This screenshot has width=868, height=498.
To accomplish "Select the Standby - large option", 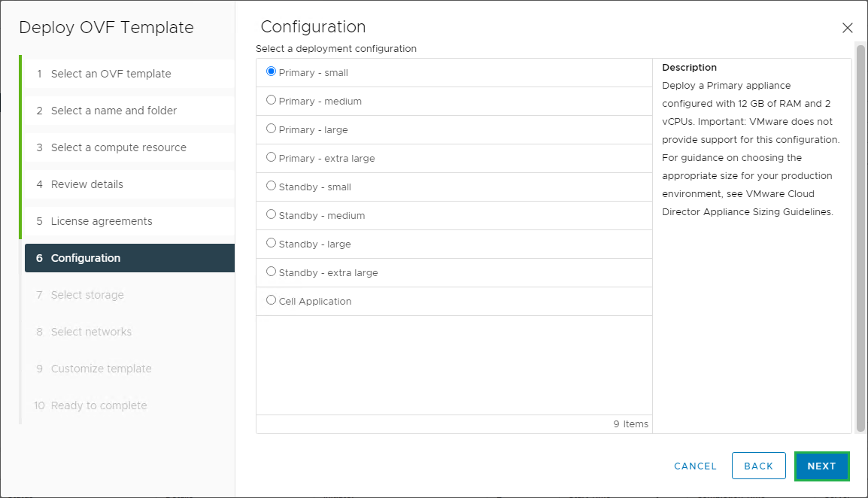I will click(x=272, y=244).
